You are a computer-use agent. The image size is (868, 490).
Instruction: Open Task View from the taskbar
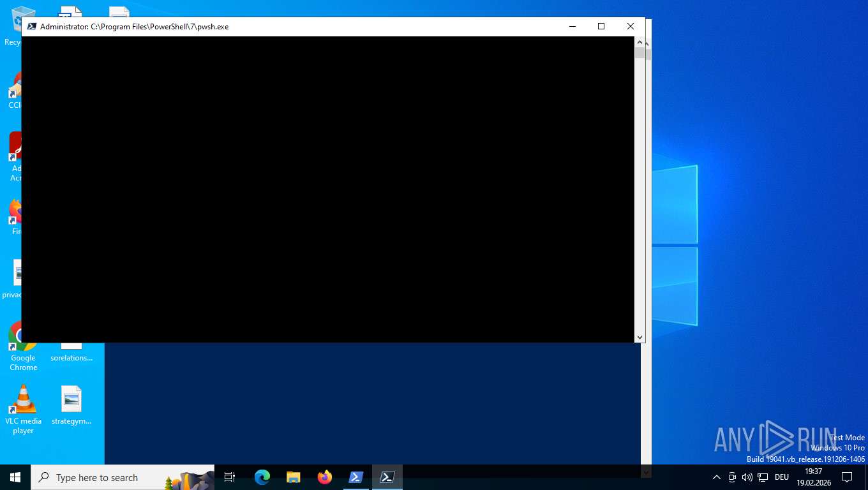230,477
